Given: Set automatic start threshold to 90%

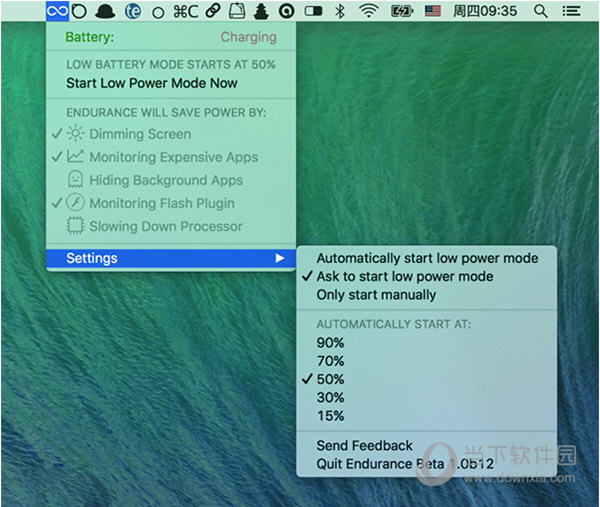Looking at the screenshot, I should [330, 343].
